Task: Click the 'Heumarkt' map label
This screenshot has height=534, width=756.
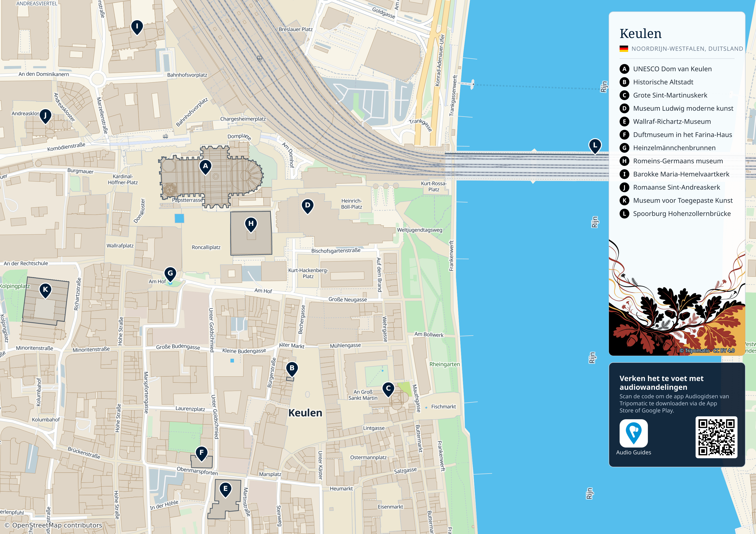Action: pos(341,488)
